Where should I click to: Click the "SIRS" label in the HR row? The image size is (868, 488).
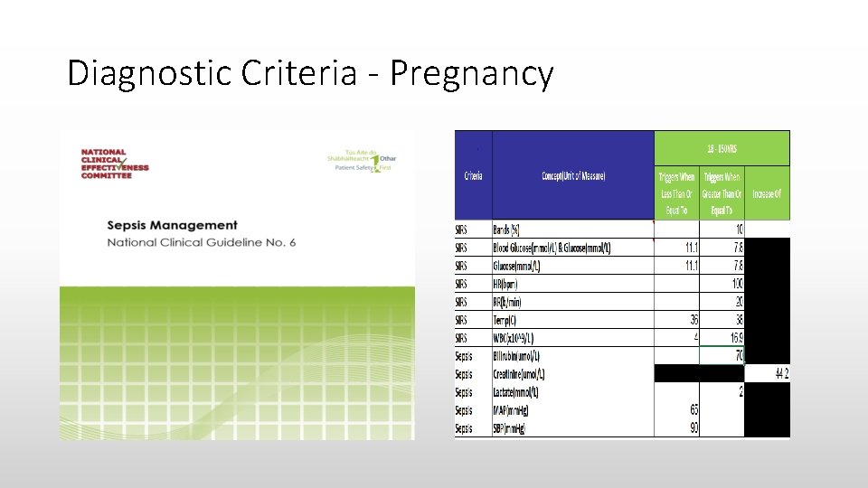(461, 284)
